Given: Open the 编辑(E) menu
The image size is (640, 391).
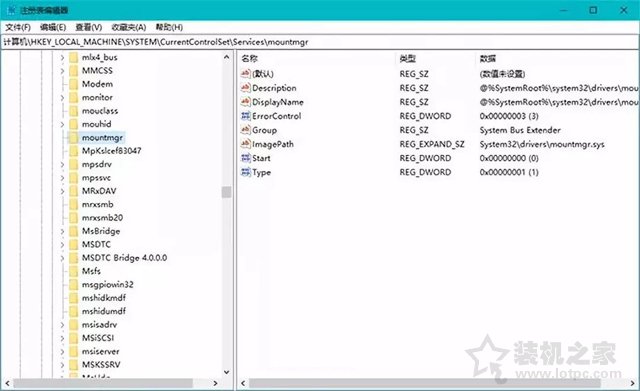Looking at the screenshot, I should click(53, 27).
